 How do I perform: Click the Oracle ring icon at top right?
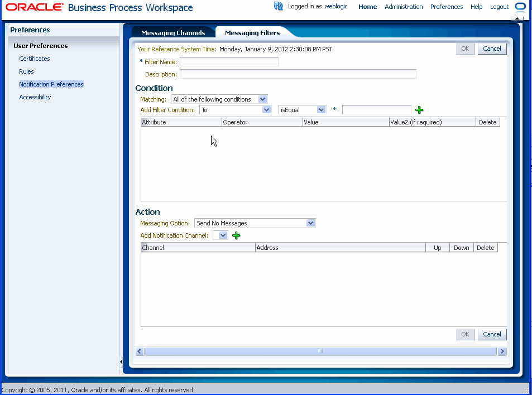coord(520,7)
